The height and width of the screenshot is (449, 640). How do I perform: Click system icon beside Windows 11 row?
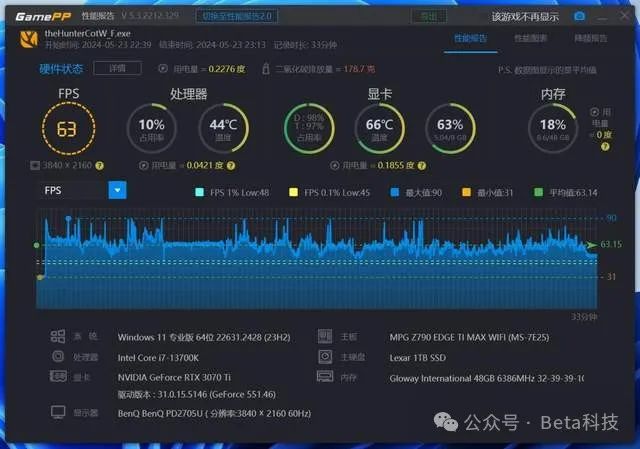pos(58,336)
